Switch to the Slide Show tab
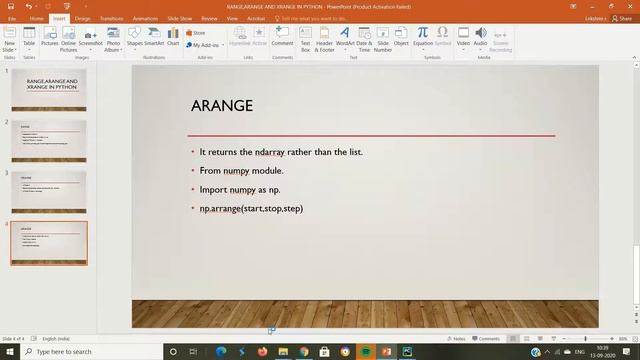Viewport: 640px width, 360px height. coord(180,18)
